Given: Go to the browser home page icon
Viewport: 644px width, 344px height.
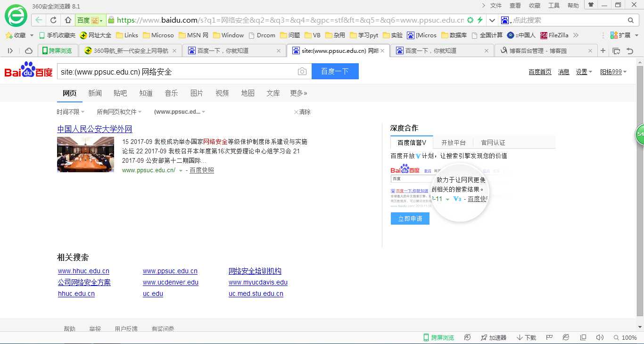Looking at the screenshot, I should coord(68,20).
